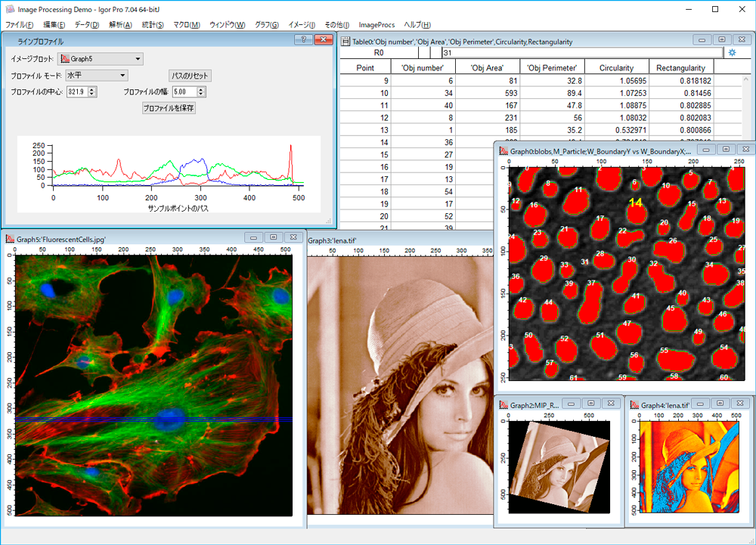Click the false-color Lena image in Graph4
The height and width of the screenshot is (545, 756).
point(689,467)
